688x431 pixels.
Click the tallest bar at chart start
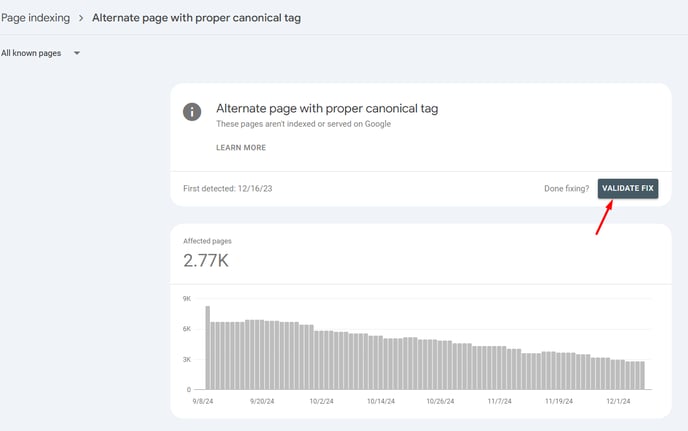pyautogui.click(x=208, y=348)
